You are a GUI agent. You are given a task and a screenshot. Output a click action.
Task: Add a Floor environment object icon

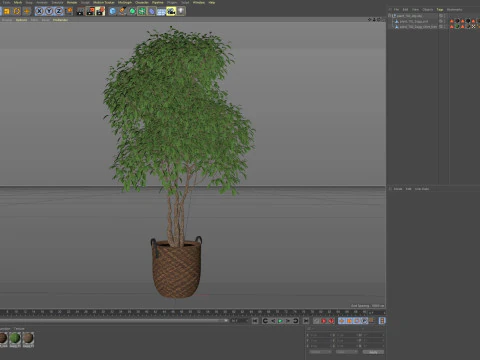coord(161,12)
